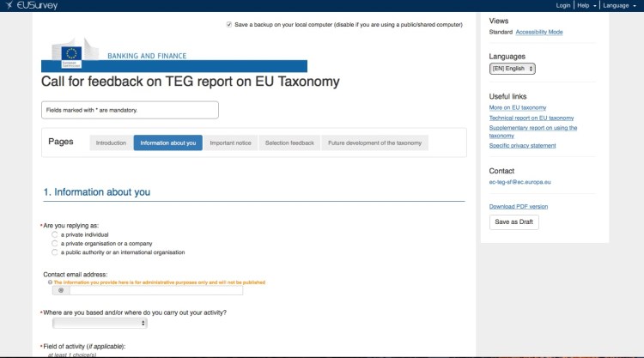The image size is (644, 358).
Task: Click the survey title 'Call for feedback on TEG report'
Action: click(190, 82)
